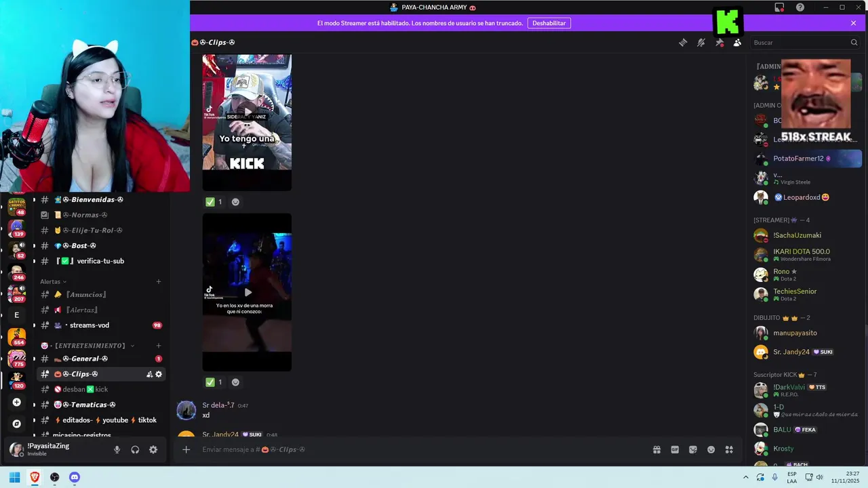Screen dimensions: 868x488
Task: Toggle headphones deafen in user panel
Action: click(x=135, y=449)
